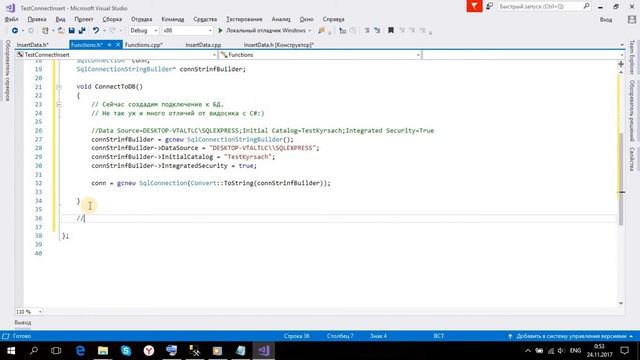Viewport: 640px width, 360px height.
Task: Open the Debug configuration dropdown
Action: [143, 31]
